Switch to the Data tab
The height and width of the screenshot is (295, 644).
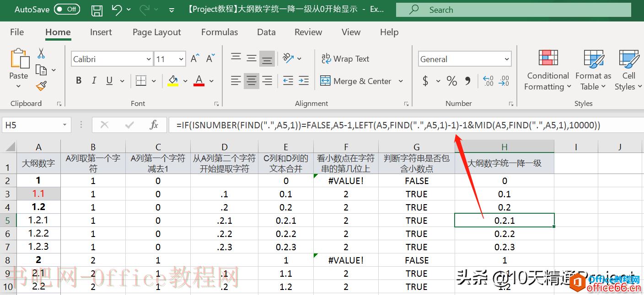266,32
